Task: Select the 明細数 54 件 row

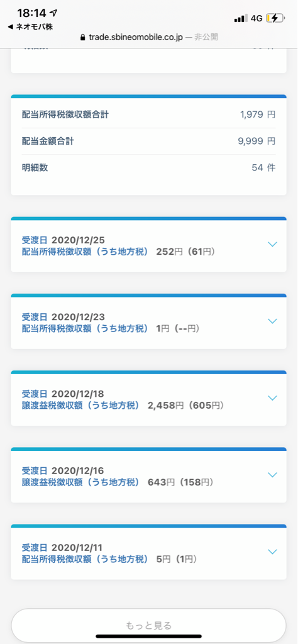Action: pos(148,167)
